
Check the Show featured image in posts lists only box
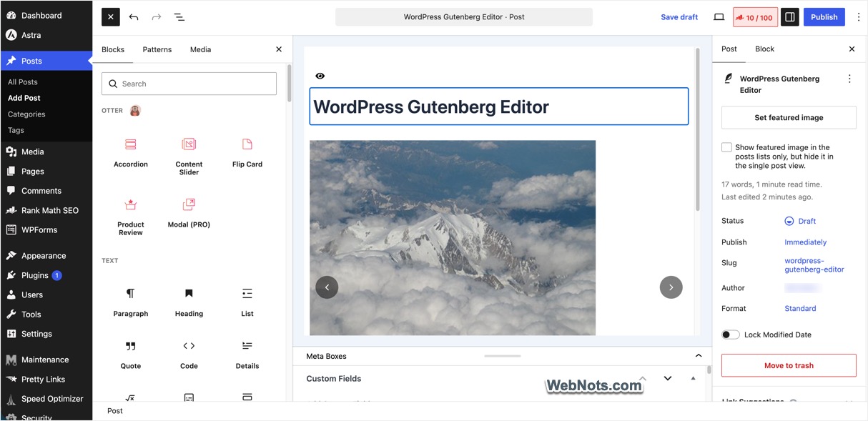[726, 147]
